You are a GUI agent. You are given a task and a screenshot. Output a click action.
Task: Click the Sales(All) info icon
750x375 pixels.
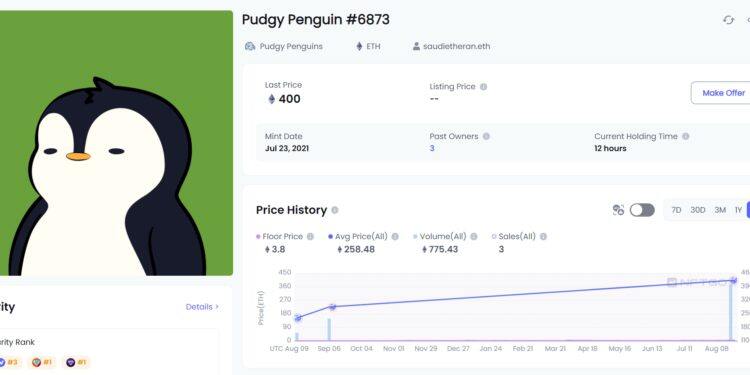(x=543, y=236)
